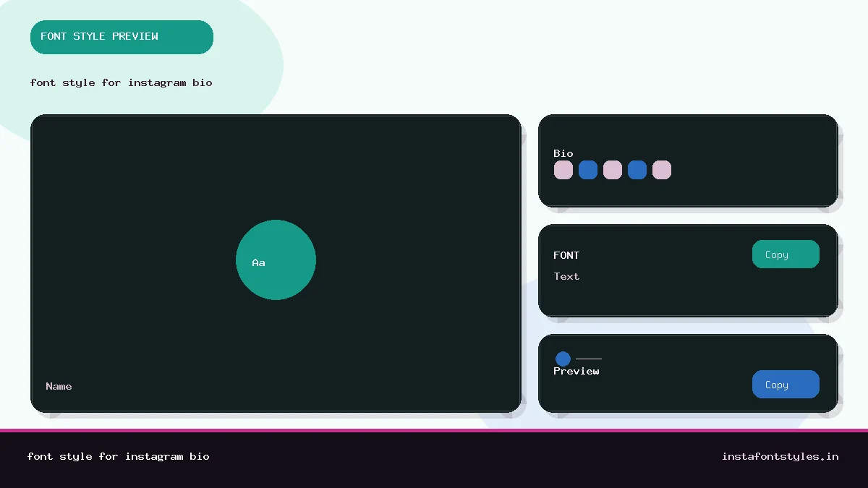868x488 pixels.
Task: Choose the rightmost pink swatch under Bio
Action: (662, 170)
